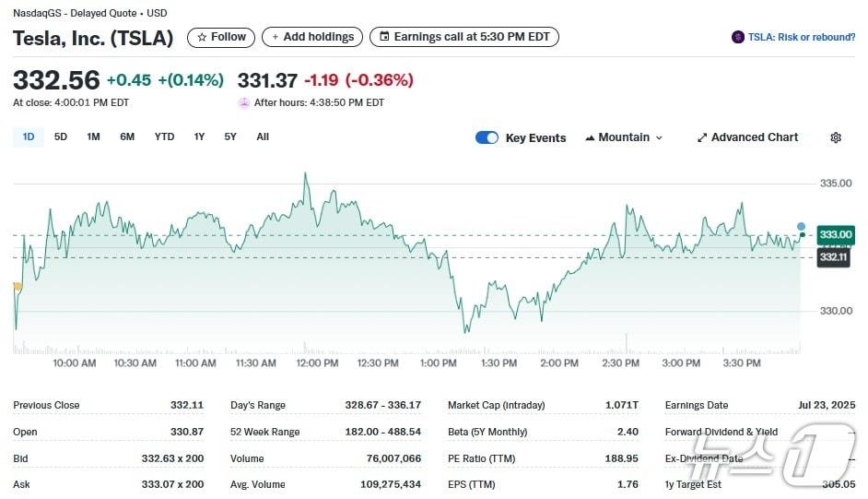This screenshot has width=868, height=499.
Task: Click the Advanced Chart expand icon
Action: pyautogui.click(x=702, y=137)
